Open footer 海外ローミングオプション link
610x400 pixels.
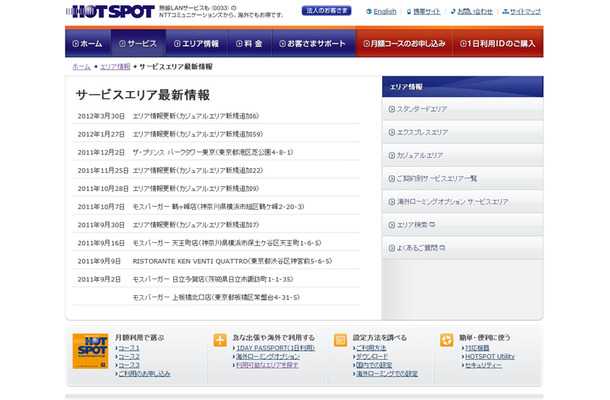pos(268,357)
